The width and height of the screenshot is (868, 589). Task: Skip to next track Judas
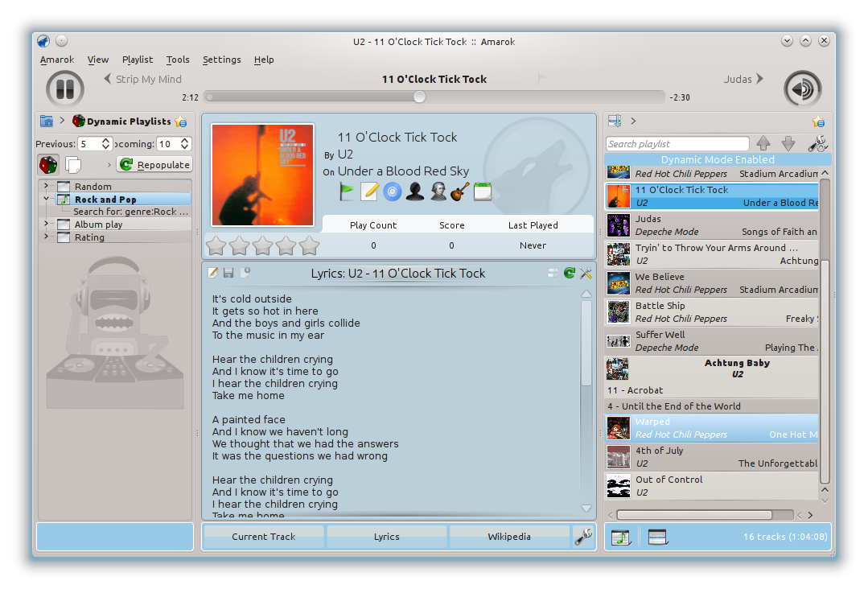743,79
